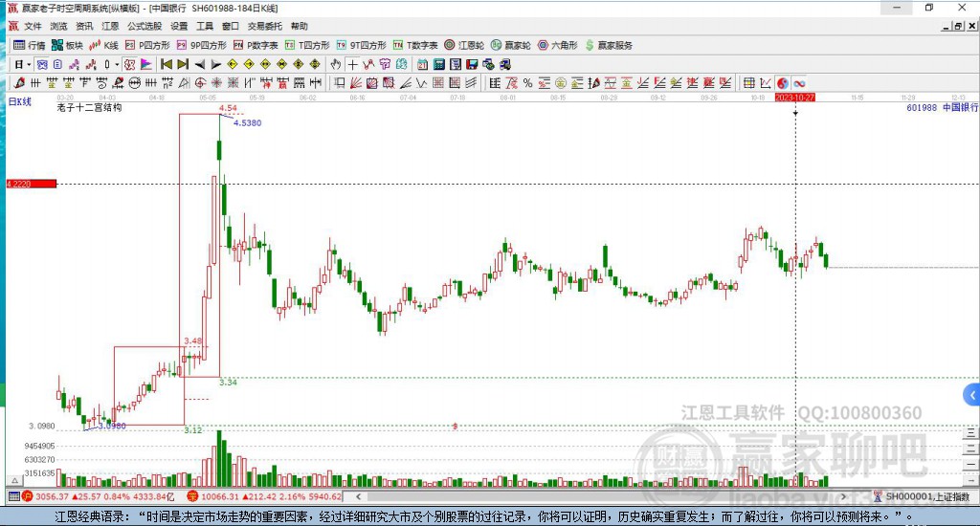This screenshot has width=980, height=526.
Task: Click the circled 金 golden ratio icon
Action: pos(561,83)
